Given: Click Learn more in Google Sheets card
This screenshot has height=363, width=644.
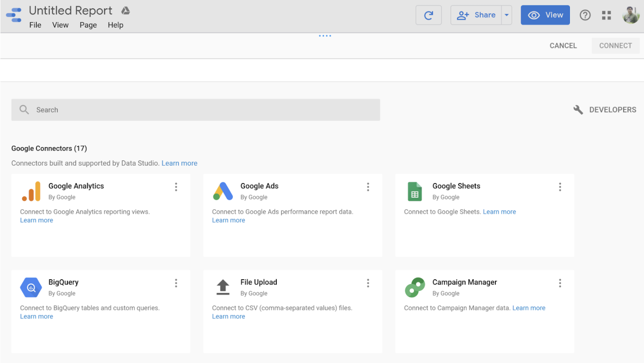Looking at the screenshot, I should (499, 212).
